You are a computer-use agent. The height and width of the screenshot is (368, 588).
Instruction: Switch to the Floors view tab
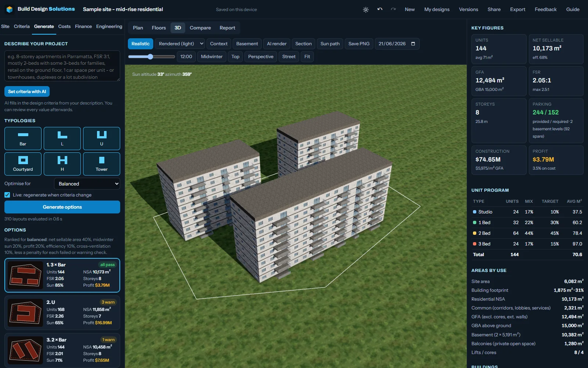pos(159,28)
